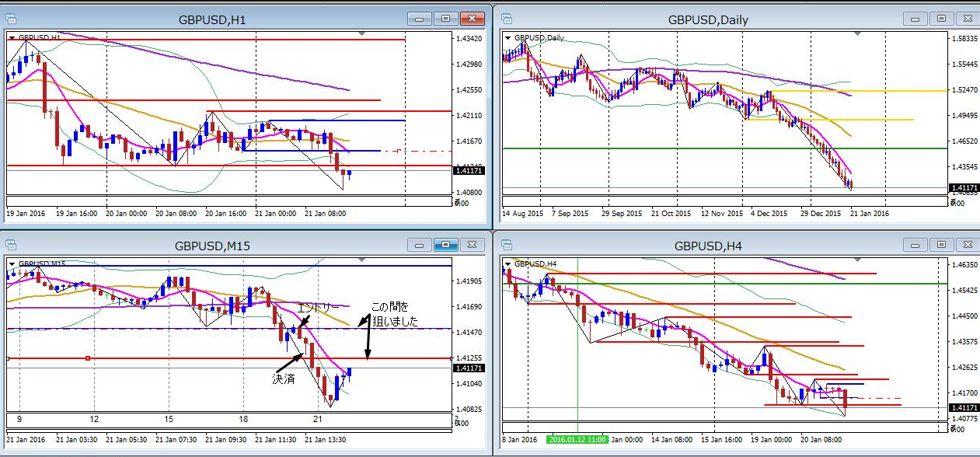Maximize the GBPUSD,H1 chart window
Viewport: 980px width, 457px height.
445,19
